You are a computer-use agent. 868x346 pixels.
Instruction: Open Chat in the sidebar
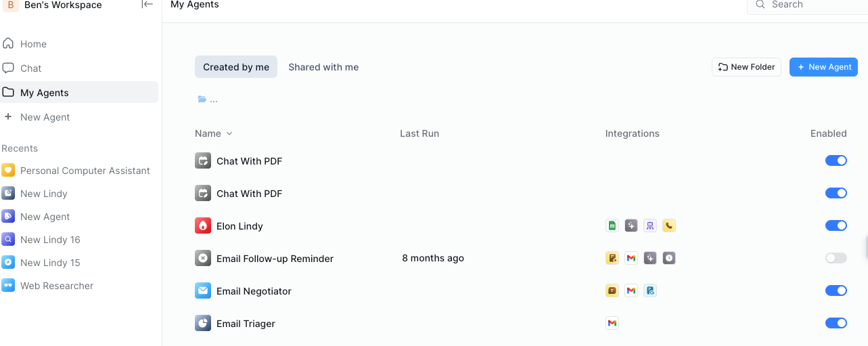(x=31, y=68)
